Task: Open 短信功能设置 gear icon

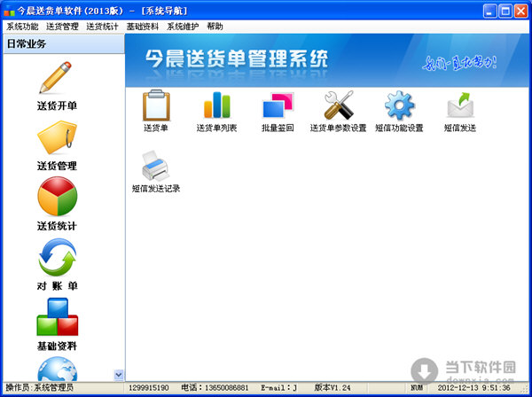Action: click(398, 106)
